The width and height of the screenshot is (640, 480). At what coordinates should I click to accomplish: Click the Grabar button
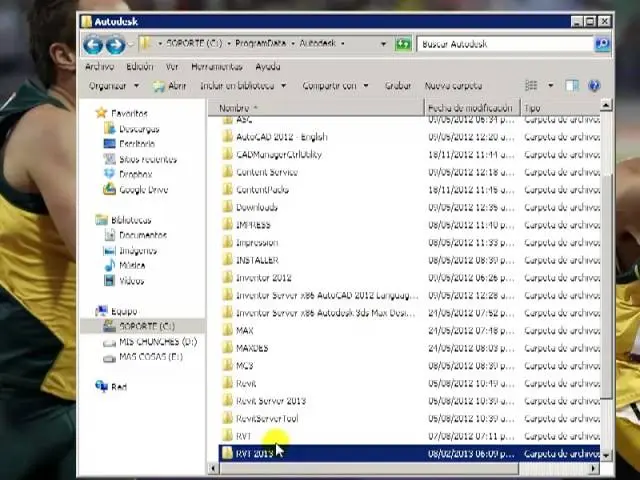point(398,86)
